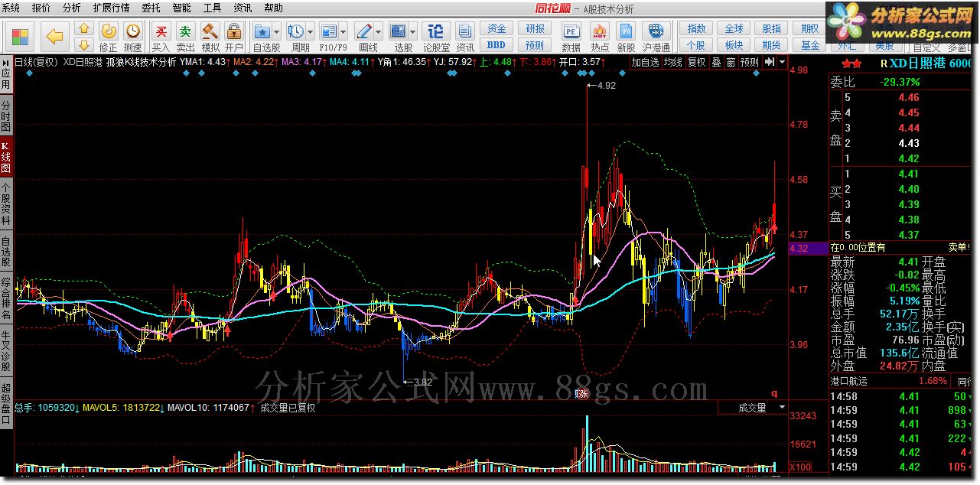
Task: Expand the F10/F9 dropdown arrow
Action: (x=343, y=31)
